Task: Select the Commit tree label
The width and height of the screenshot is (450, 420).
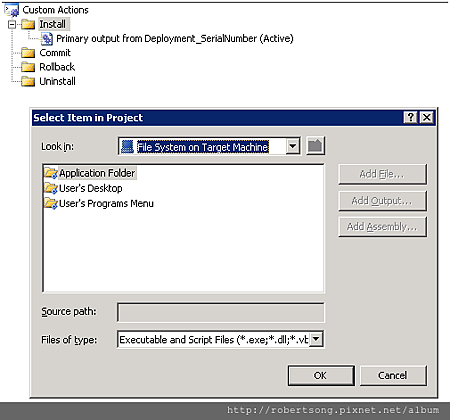Action: click(x=55, y=53)
